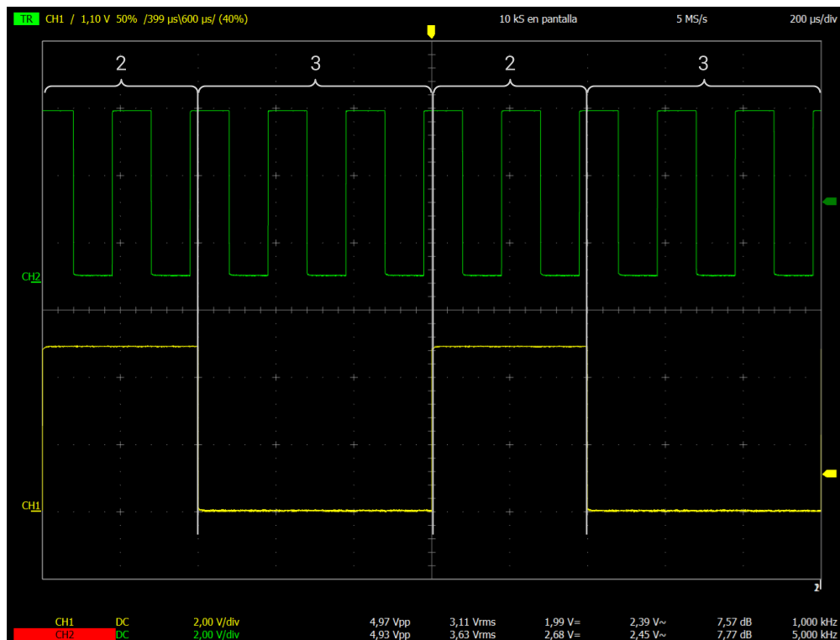Click the 3,11 Vrms value
840x640 pixels.
click(472, 622)
